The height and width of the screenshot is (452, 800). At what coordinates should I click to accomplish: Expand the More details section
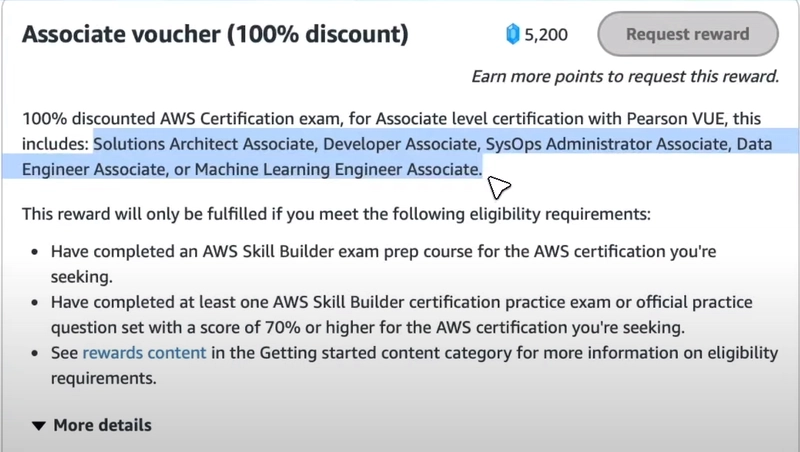pos(102,425)
